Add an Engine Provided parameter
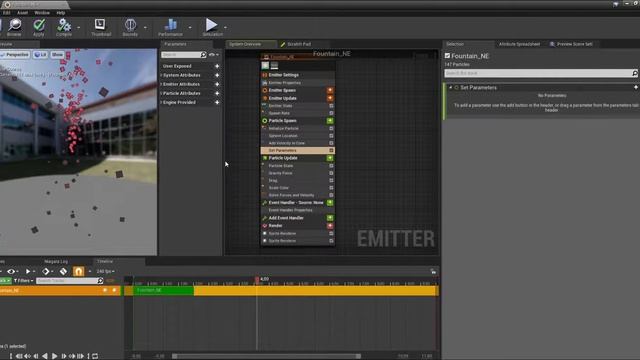The width and height of the screenshot is (640, 360). (217, 102)
